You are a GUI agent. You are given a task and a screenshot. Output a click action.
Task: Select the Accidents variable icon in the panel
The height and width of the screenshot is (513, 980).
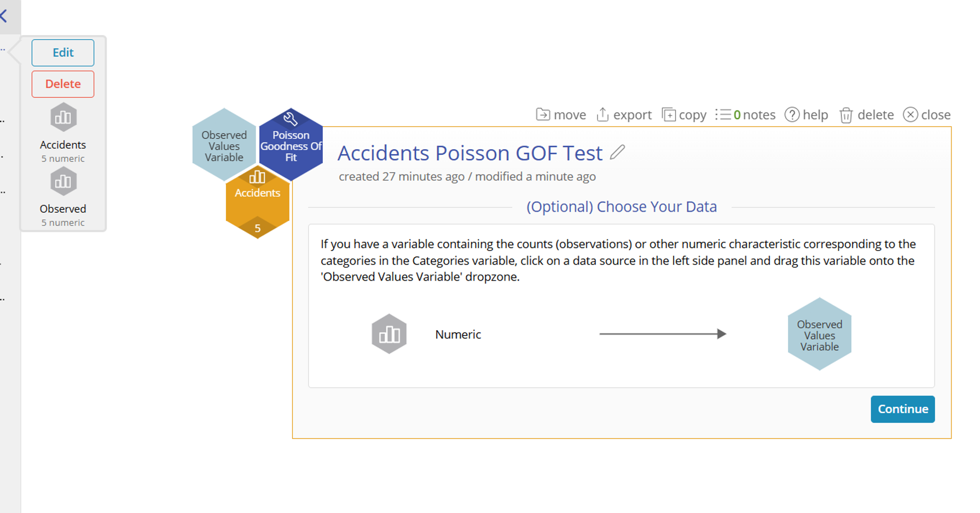point(62,116)
